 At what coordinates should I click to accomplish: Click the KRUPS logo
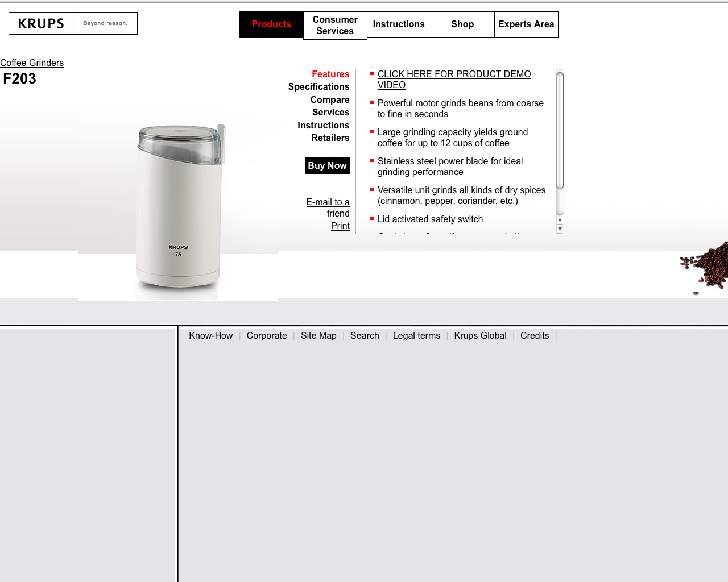tap(41, 23)
